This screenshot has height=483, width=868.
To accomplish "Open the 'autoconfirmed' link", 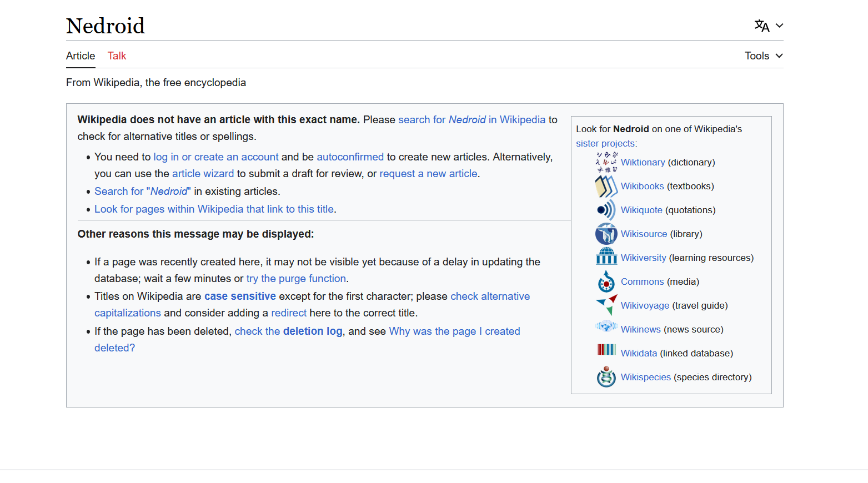I will (350, 157).
